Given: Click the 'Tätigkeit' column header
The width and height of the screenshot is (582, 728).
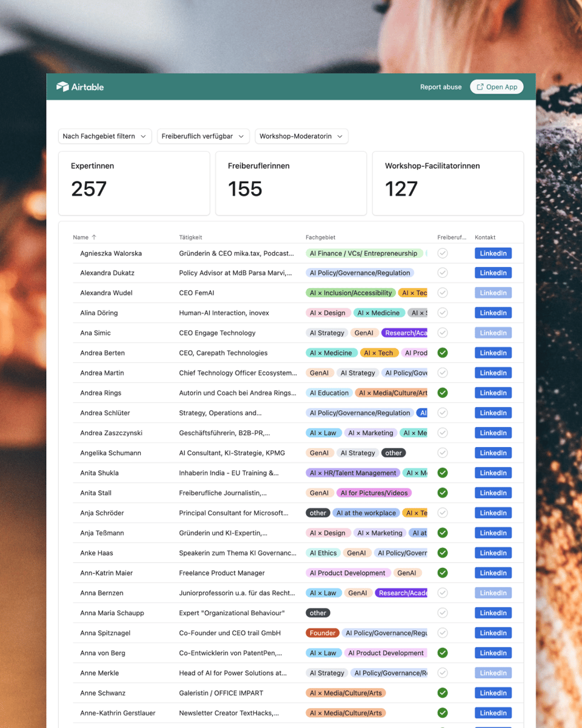Looking at the screenshot, I should (190, 237).
